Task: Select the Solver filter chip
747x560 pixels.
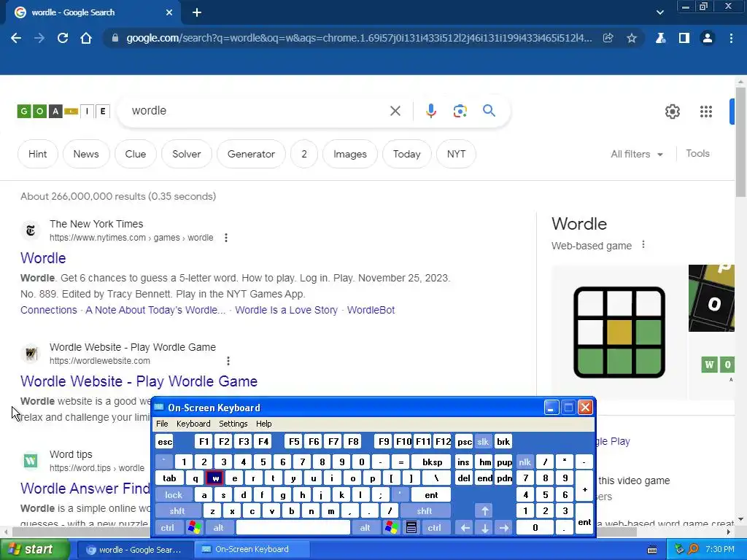Action: click(187, 155)
